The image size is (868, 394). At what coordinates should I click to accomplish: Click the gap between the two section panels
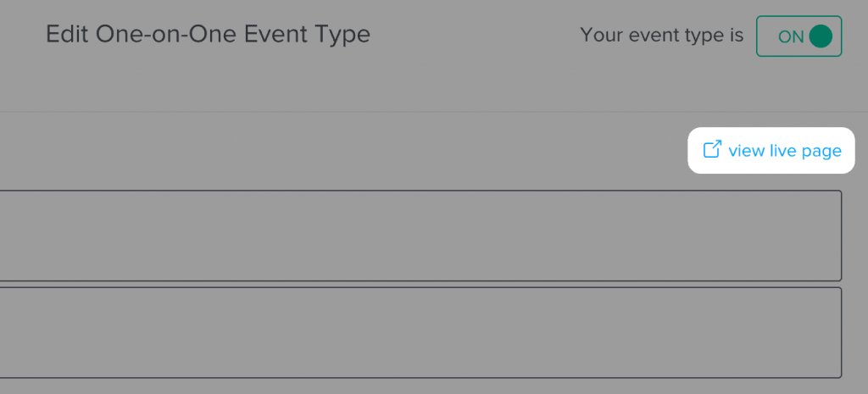[420, 285]
